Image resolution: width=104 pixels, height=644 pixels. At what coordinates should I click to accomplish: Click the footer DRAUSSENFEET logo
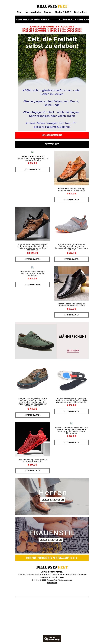[x=52, y=567]
